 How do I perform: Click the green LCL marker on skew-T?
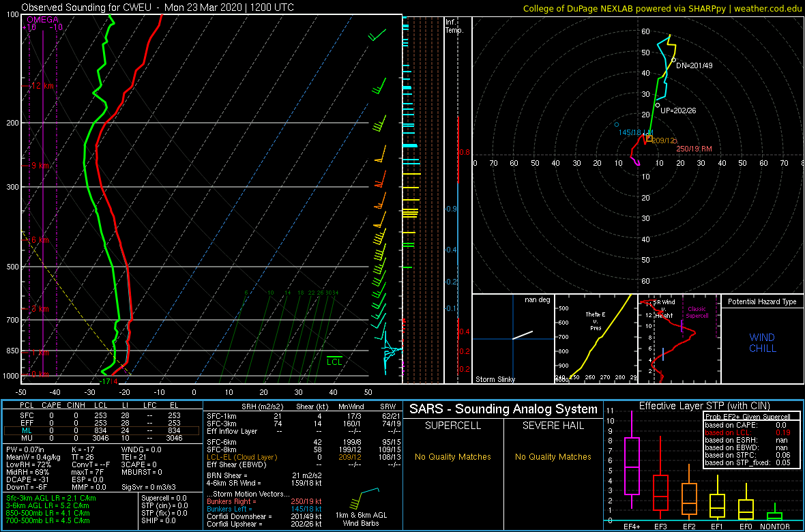tap(335, 361)
